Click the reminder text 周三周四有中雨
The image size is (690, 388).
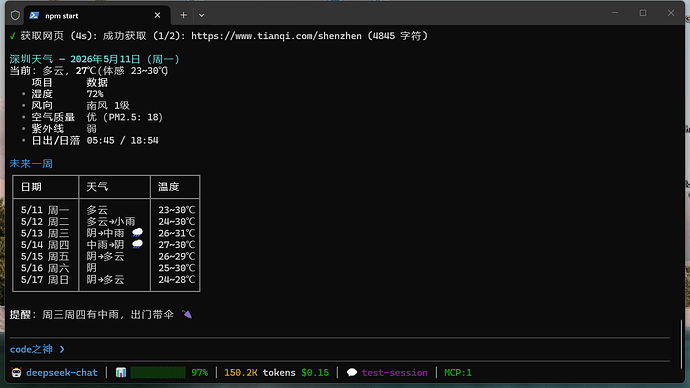[81, 315]
